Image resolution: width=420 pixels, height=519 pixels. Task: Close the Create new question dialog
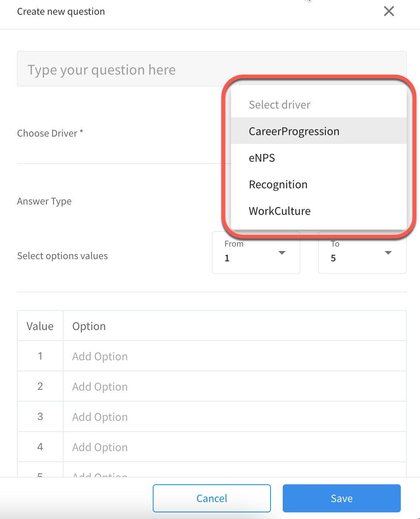pos(389,11)
